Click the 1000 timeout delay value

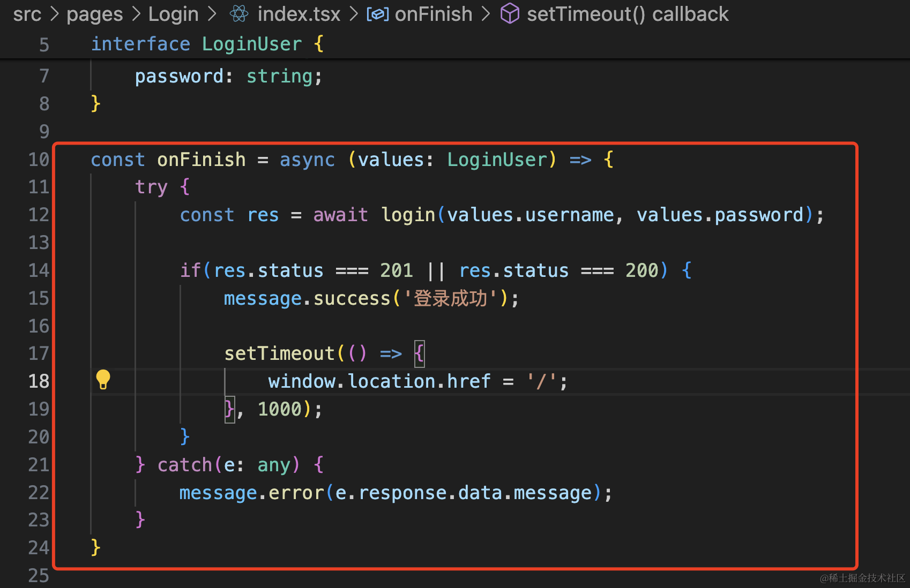click(x=280, y=409)
